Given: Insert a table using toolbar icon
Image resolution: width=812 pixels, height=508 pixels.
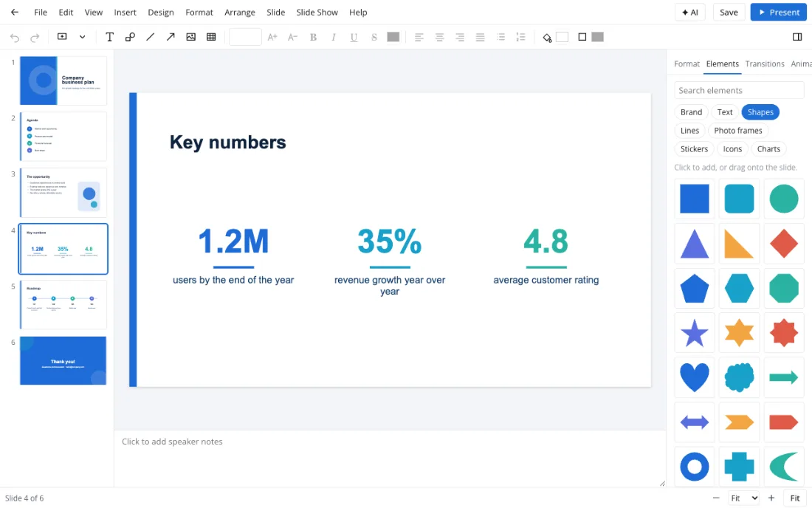Looking at the screenshot, I should pos(211,37).
